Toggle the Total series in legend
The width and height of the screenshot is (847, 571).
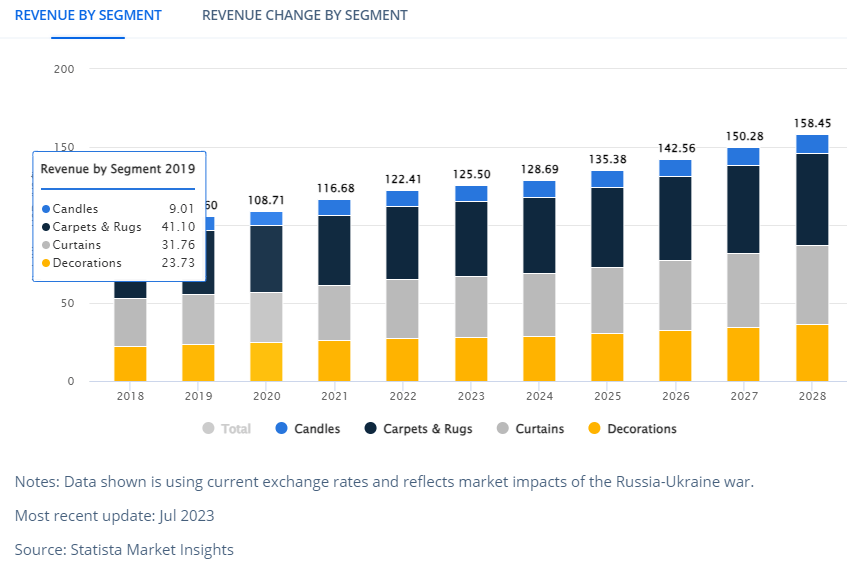[x=226, y=428]
